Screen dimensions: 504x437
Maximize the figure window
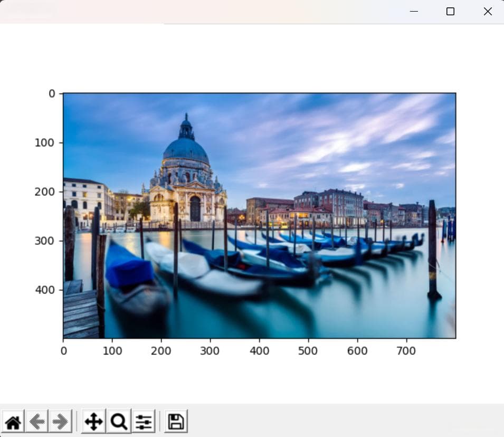coord(450,11)
